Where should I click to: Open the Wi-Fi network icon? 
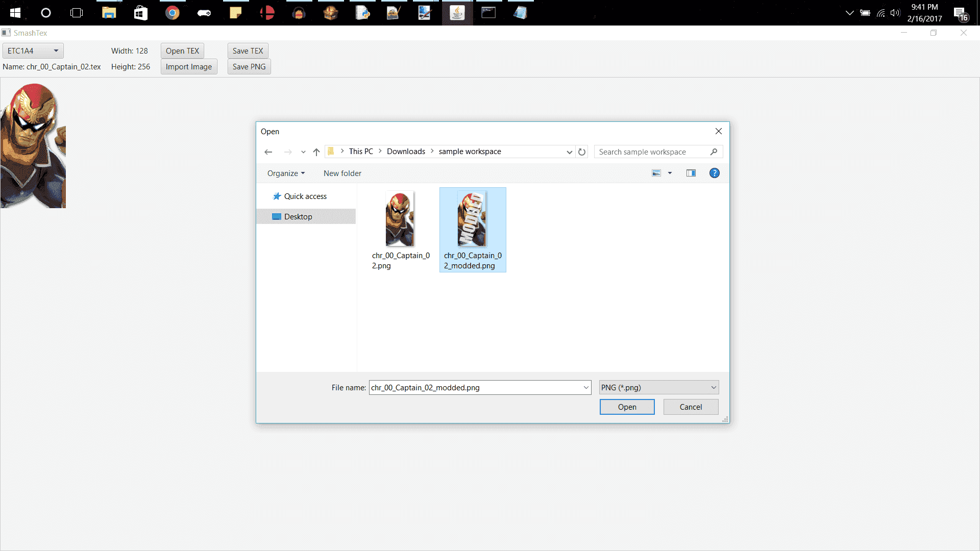tap(880, 13)
